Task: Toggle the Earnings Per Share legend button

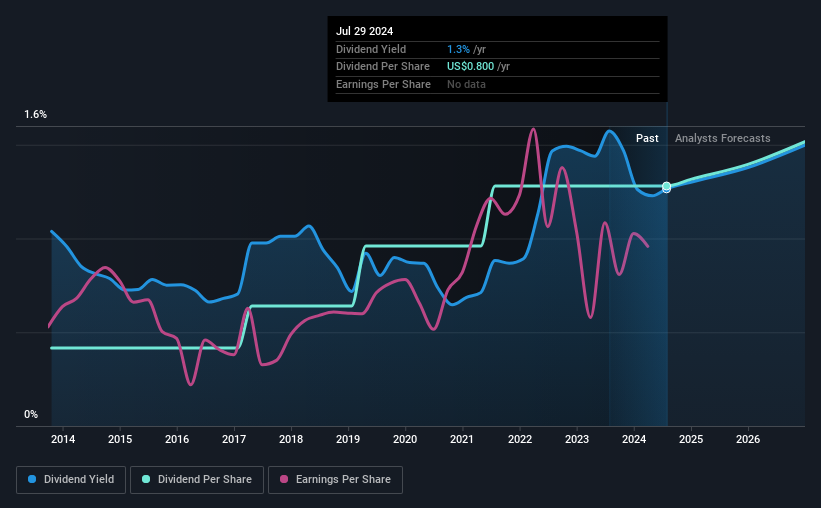Action: [x=335, y=480]
